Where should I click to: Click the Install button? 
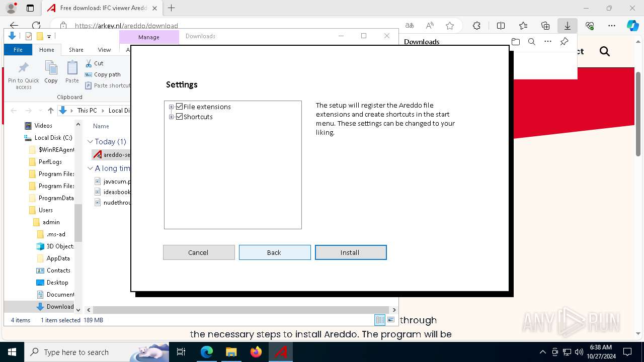tap(351, 252)
